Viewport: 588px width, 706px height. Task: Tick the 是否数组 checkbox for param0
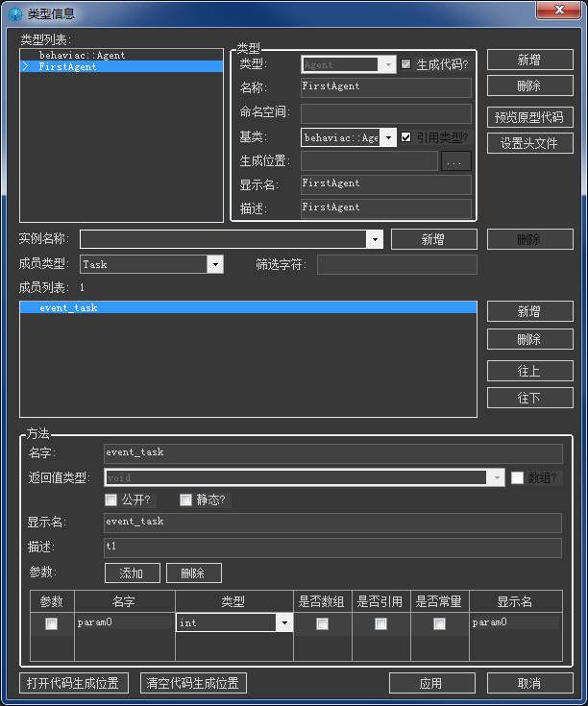click(322, 623)
